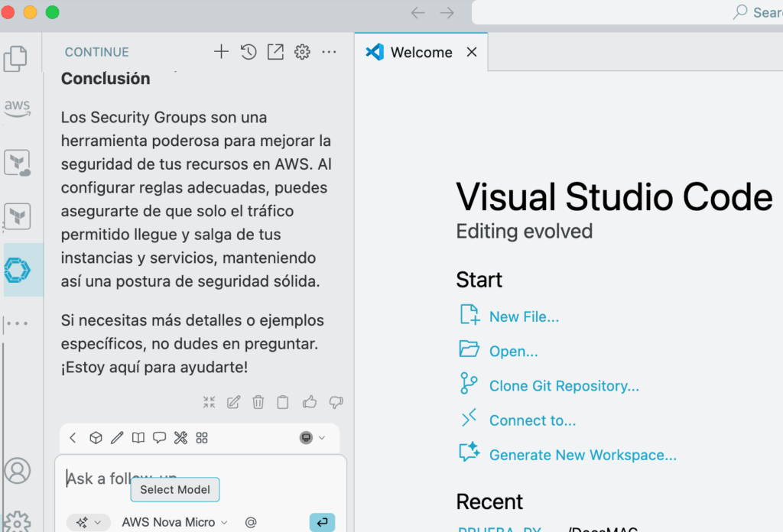Viewport: 783px width, 532px height.
Task: Open the blocks section via the grid icon
Action: click(x=202, y=438)
